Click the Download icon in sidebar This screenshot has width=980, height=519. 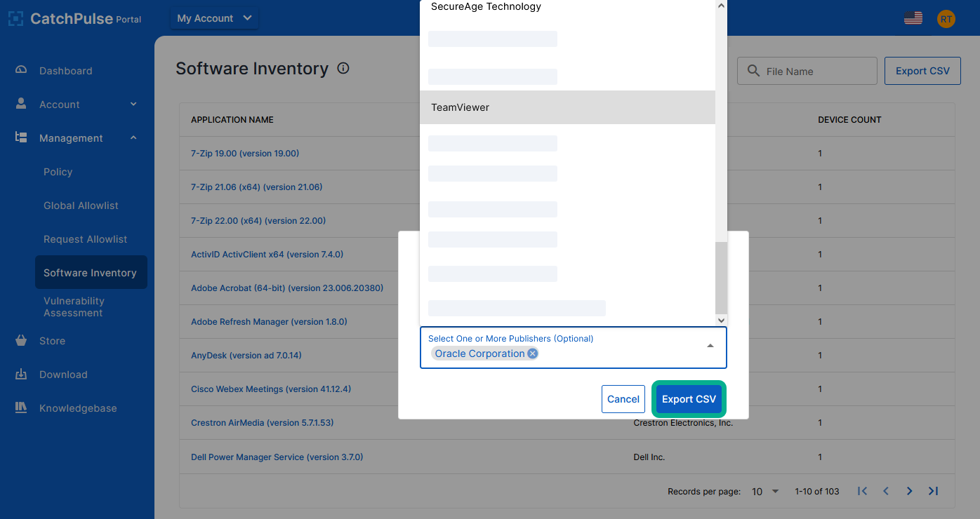click(x=21, y=375)
